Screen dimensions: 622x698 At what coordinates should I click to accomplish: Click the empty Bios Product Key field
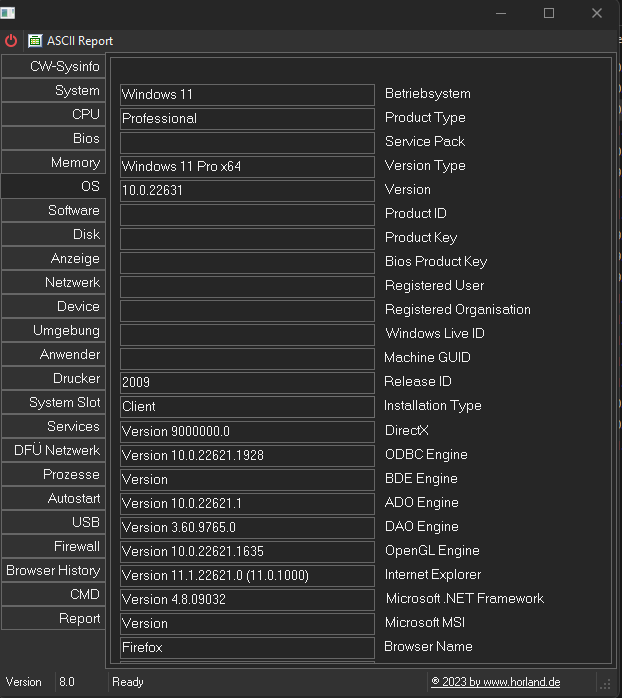click(x=247, y=263)
